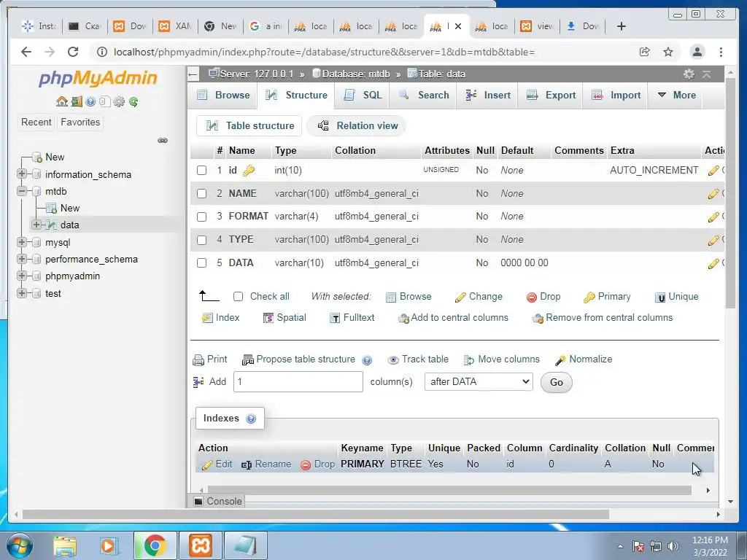This screenshot has width=747, height=560.
Task: Open the Import tab
Action: [616, 96]
